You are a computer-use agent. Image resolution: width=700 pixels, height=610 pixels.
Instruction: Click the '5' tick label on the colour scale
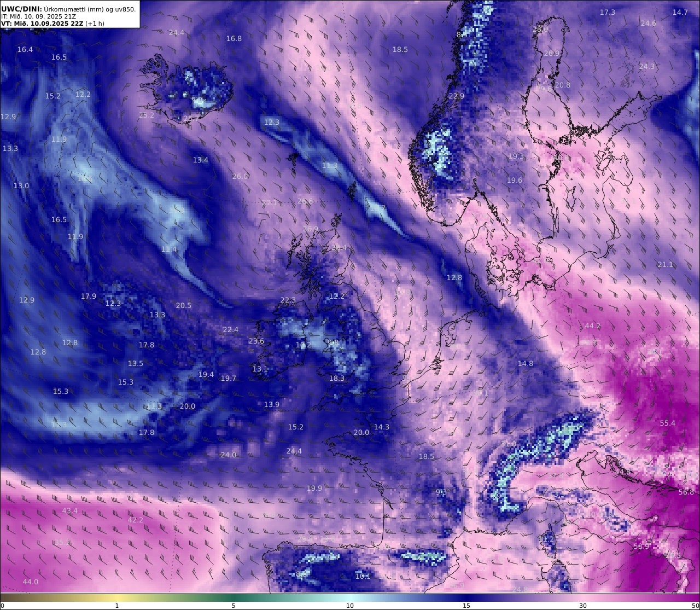234,606
